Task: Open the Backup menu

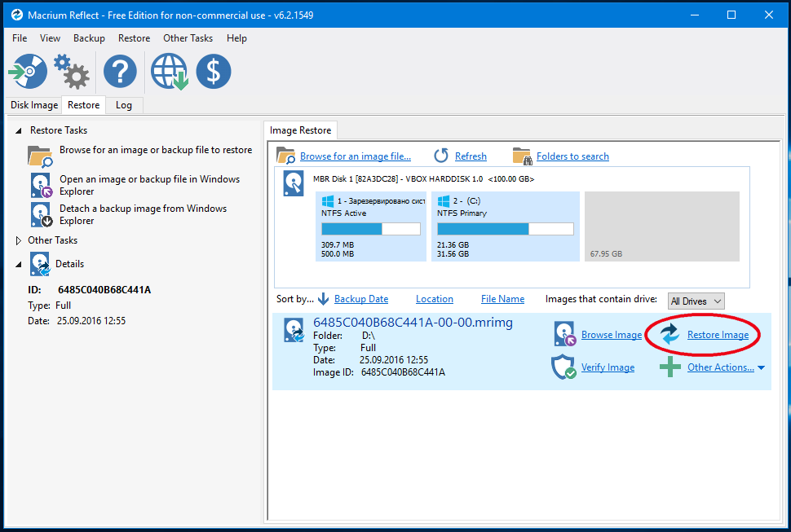Action: point(89,38)
